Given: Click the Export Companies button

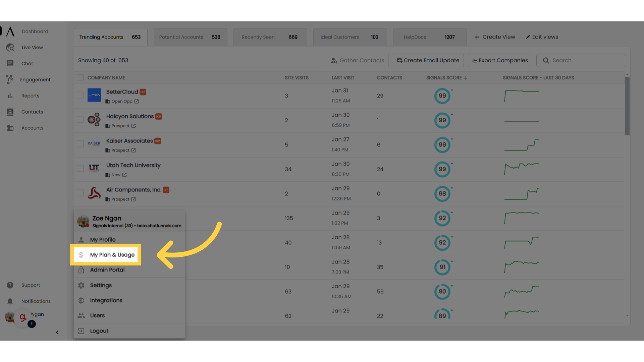Looking at the screenshot, I should tap(500, 60).
